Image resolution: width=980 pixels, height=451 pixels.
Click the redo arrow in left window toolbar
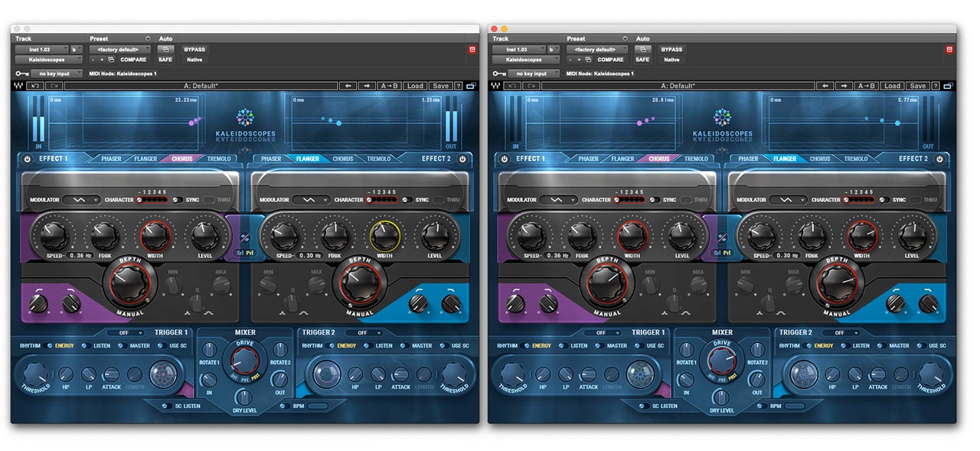coord(53,86)
